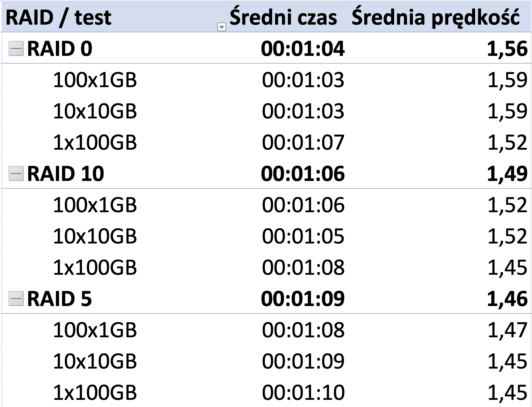The image size is (532, 407).
Task: Collapse the RAID 5 group
Action: tap(16, 299)
